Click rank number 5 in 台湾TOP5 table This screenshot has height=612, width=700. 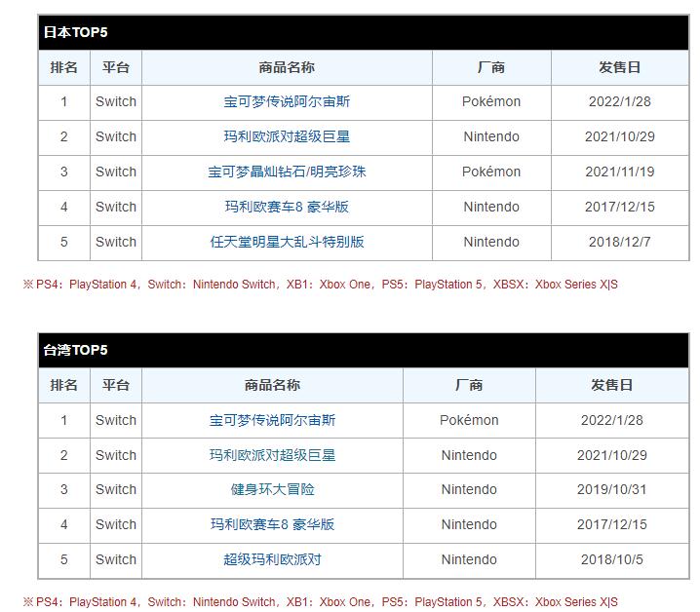[x=63, y=559]
